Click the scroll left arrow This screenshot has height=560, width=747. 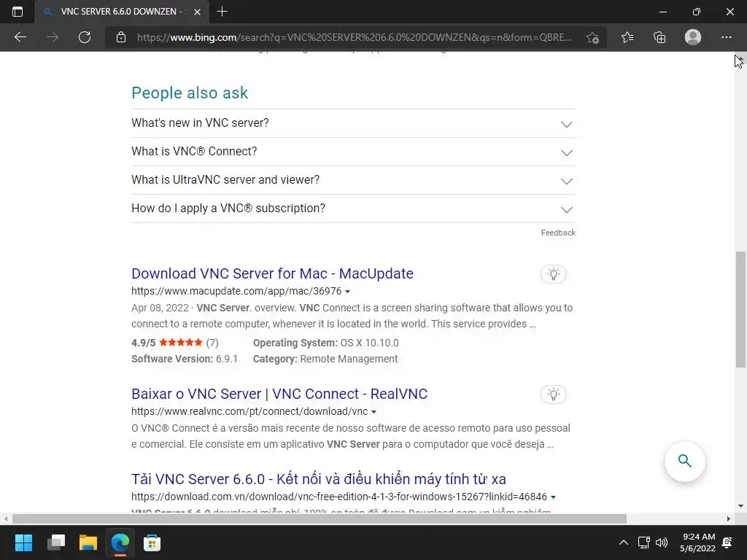coord(6,518)
